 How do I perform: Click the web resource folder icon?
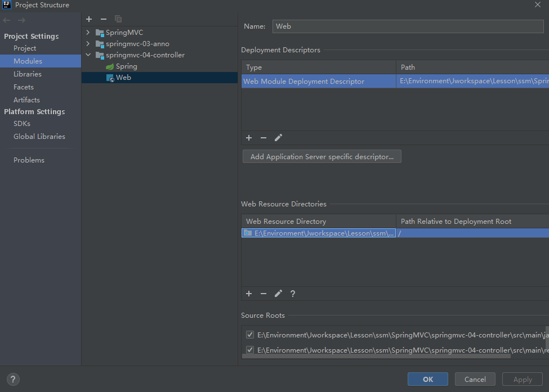tap(248, 233)
